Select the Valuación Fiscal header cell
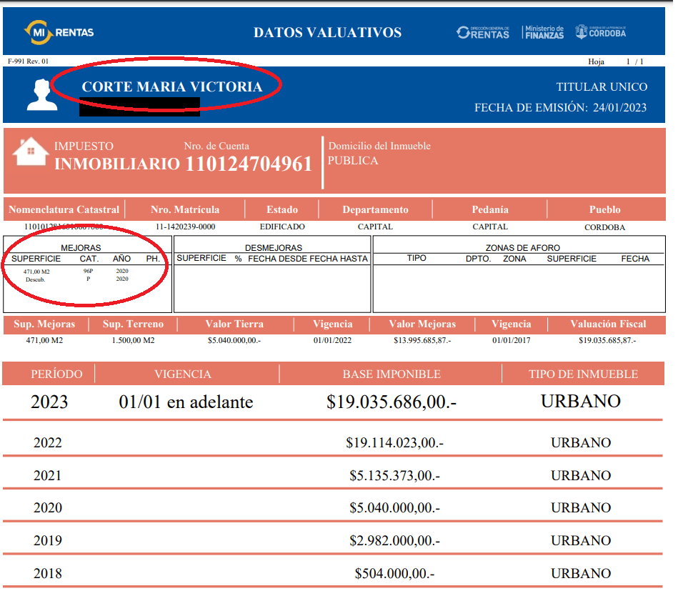The height and width of the screenshot is (616, 683). point(608,324)
